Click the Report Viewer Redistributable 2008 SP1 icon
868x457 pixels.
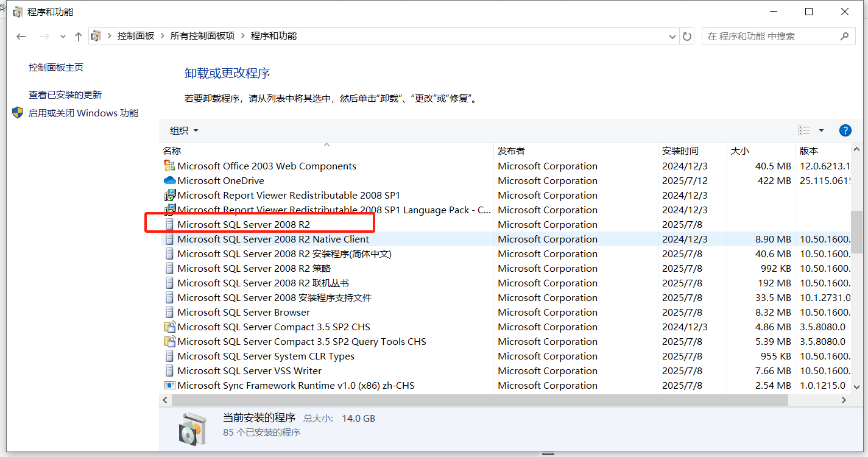(x=169, y=195)
